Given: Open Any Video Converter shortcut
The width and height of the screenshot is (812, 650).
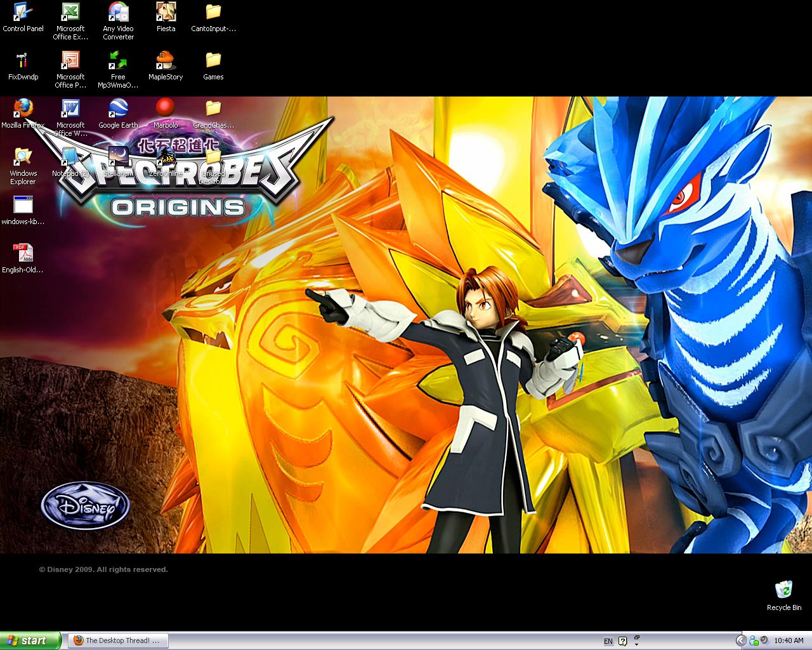Looking at the screenshot, I should click(118, 22).
